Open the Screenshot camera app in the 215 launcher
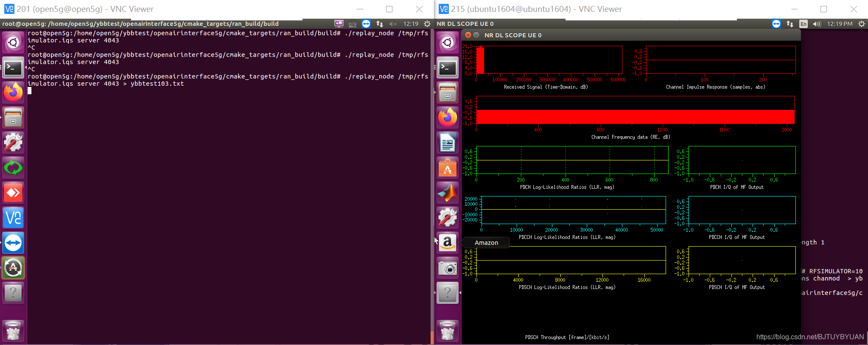Screen dimensions: 868x345 448,268
